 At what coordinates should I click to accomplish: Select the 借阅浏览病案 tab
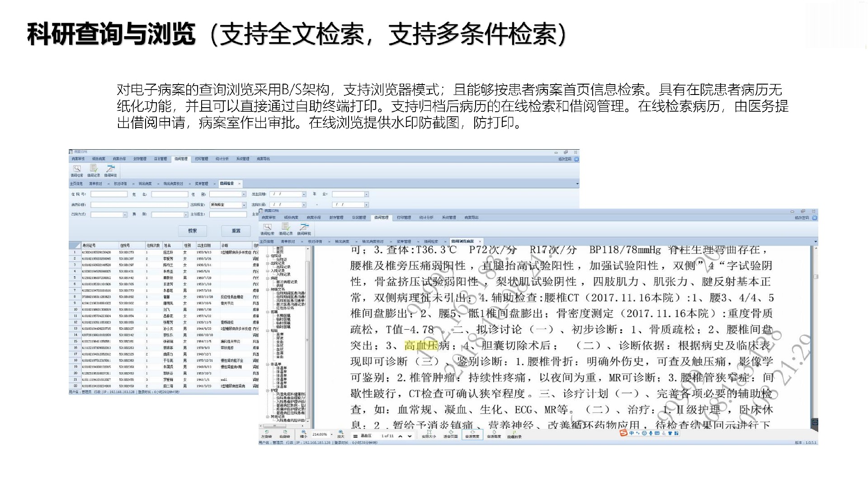[x=462, y=242]
